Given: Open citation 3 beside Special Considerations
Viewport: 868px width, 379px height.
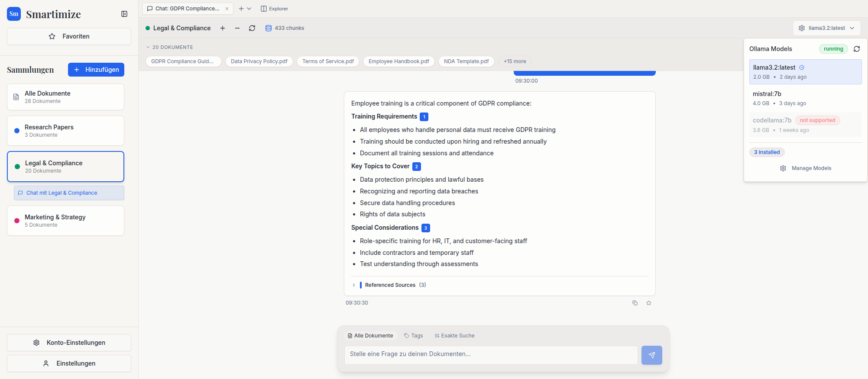Looking at the screenshot, I should [x=426, y=228].
